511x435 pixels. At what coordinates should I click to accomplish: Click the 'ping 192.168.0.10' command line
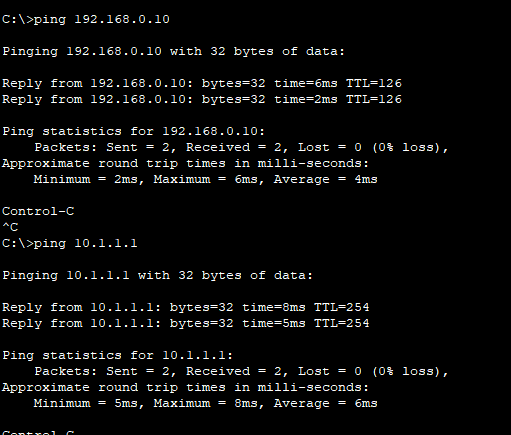[x=86, y=19]
